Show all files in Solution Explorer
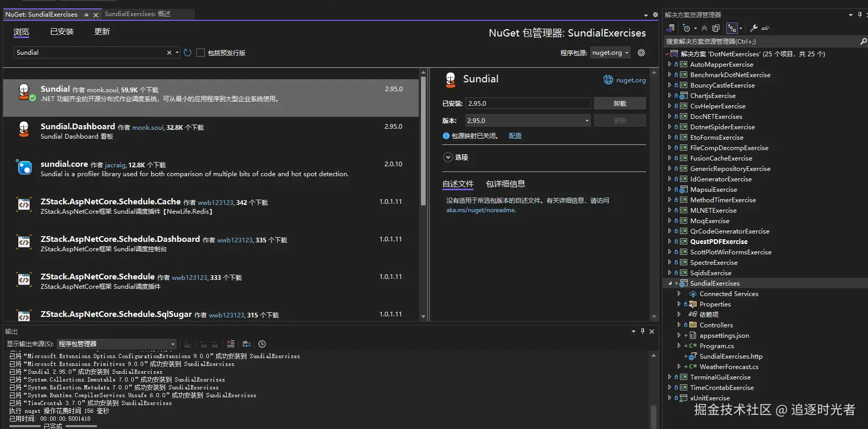This screenshot has width=868, height=429. [x=716, y=28]
